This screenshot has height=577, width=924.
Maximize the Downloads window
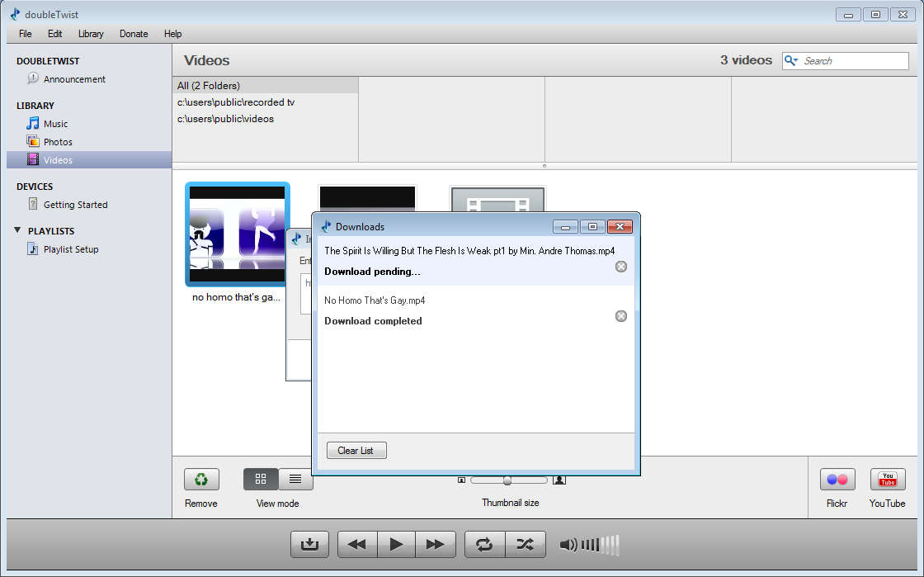(x=592, y=227)
